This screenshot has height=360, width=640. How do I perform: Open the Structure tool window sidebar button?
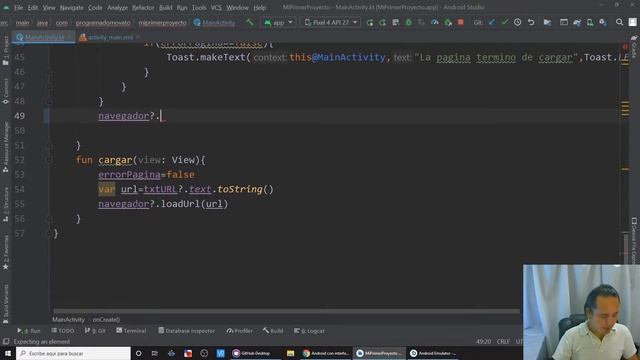6,205
